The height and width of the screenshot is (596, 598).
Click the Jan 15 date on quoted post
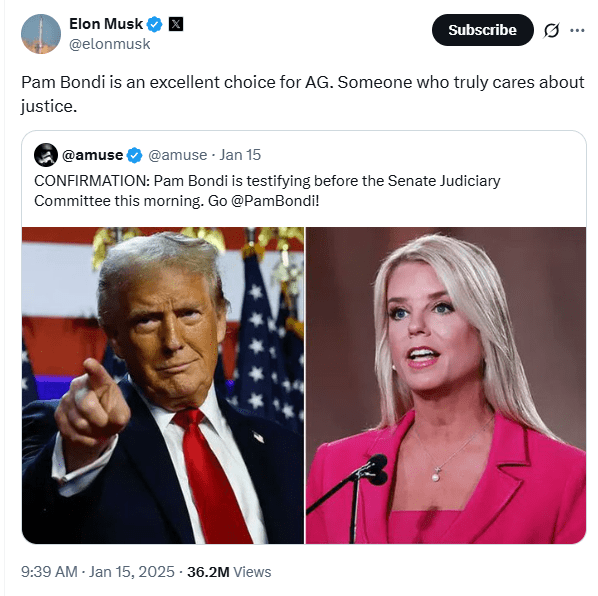(x=240, y=155)
